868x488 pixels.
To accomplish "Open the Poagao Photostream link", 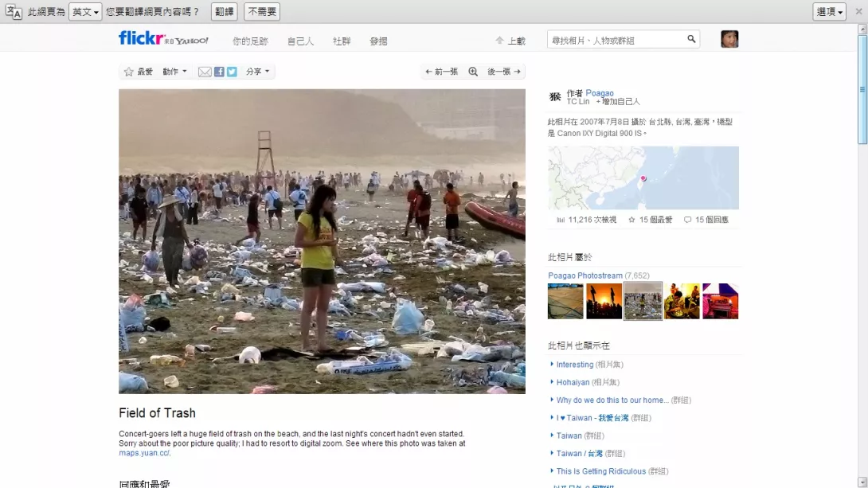I will pyautogui.click(x=585, y=275).
